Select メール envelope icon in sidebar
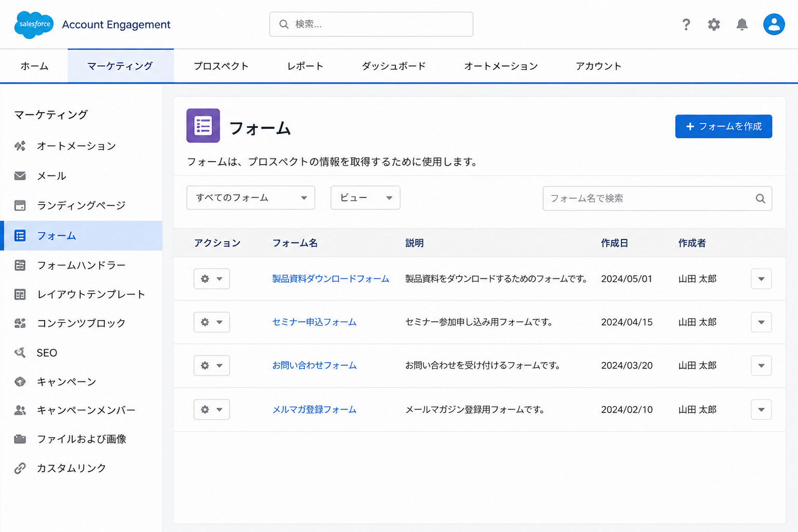 click(20, 176)
